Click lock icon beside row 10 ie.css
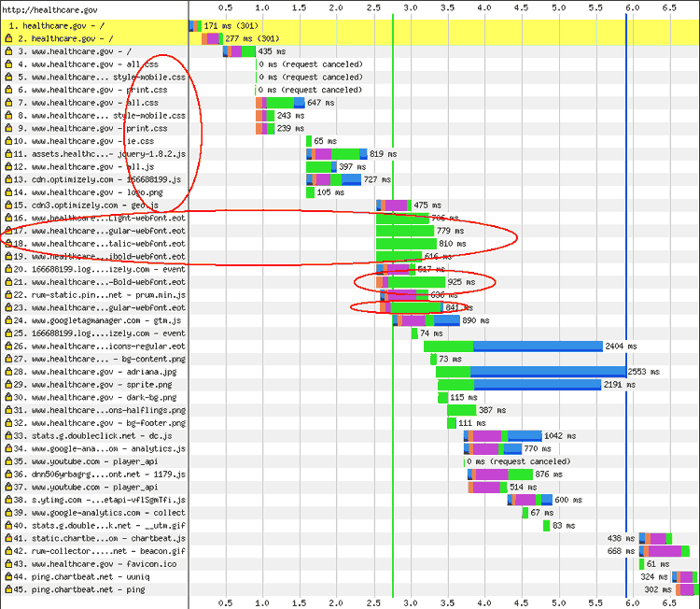Viewport: 700px width, 609px height. tap(8, 141)
